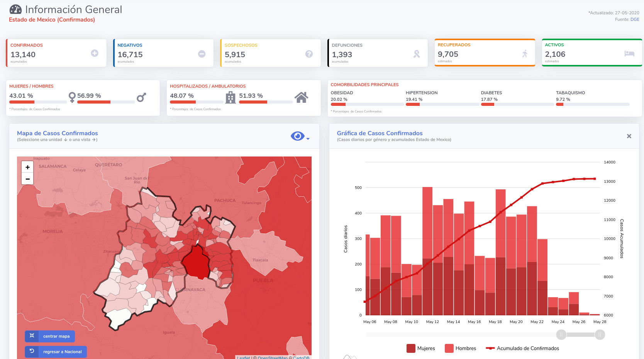
Task: Click the PACHUCA label on map
Action: coord(225,201)
